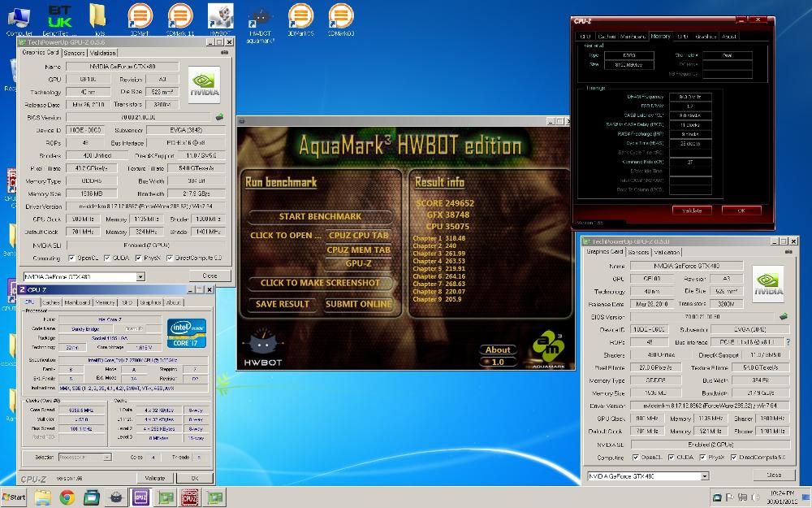Open the Mainboard tab in grey CPU-Z

(78, 302)
